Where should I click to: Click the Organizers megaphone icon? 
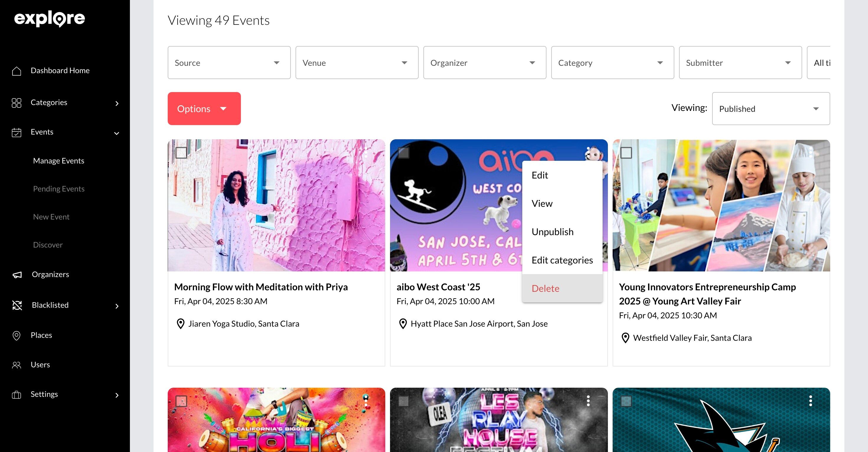tap(17, 275)
